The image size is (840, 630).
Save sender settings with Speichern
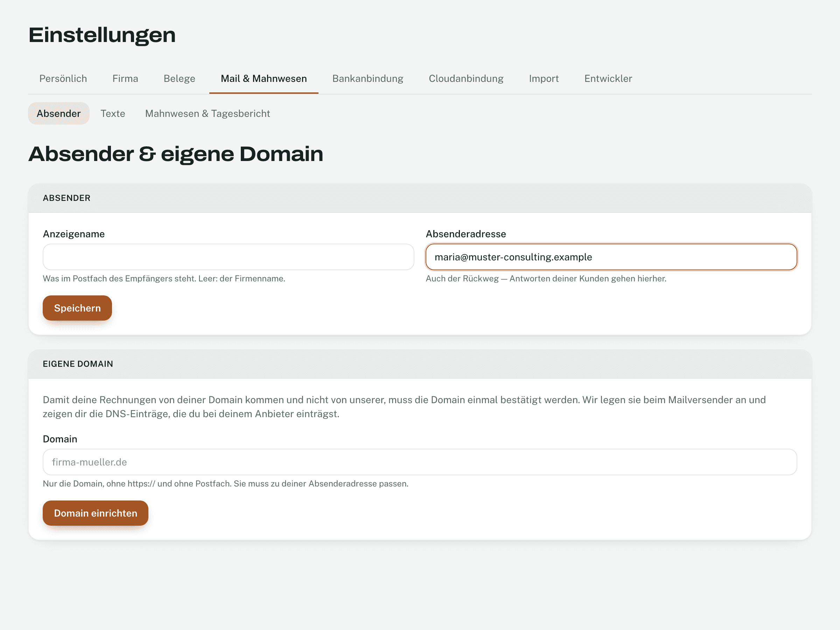point(77,308)
